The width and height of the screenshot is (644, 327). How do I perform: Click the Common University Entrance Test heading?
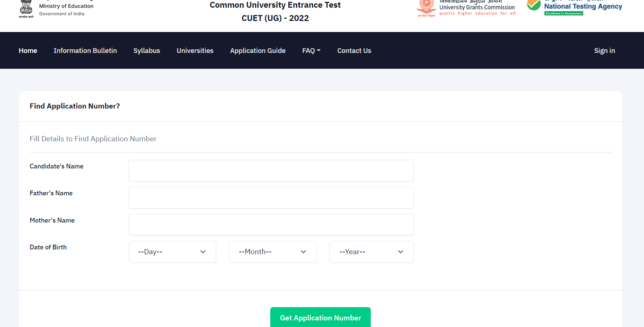(275, 5)
